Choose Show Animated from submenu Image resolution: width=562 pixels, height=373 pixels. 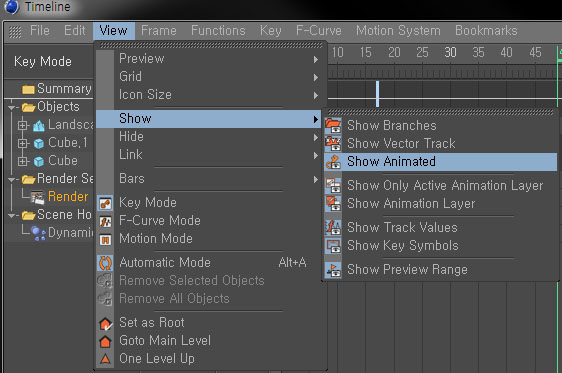coord(440,162)
